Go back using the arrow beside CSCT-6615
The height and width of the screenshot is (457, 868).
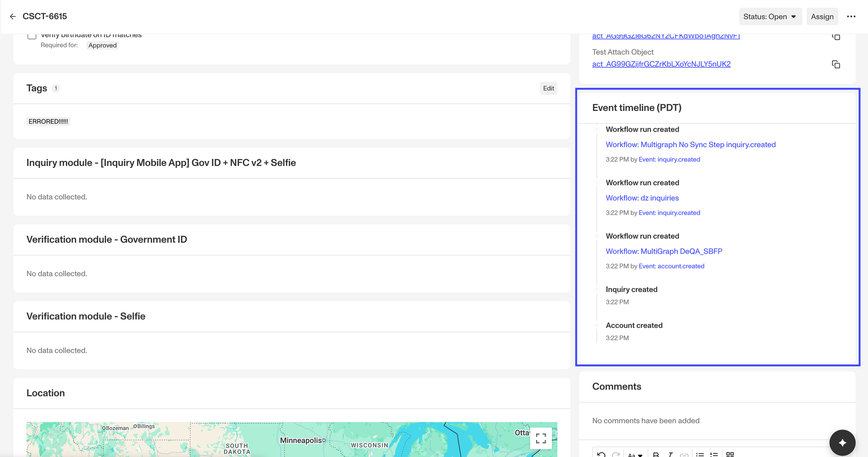click(13, 17)
